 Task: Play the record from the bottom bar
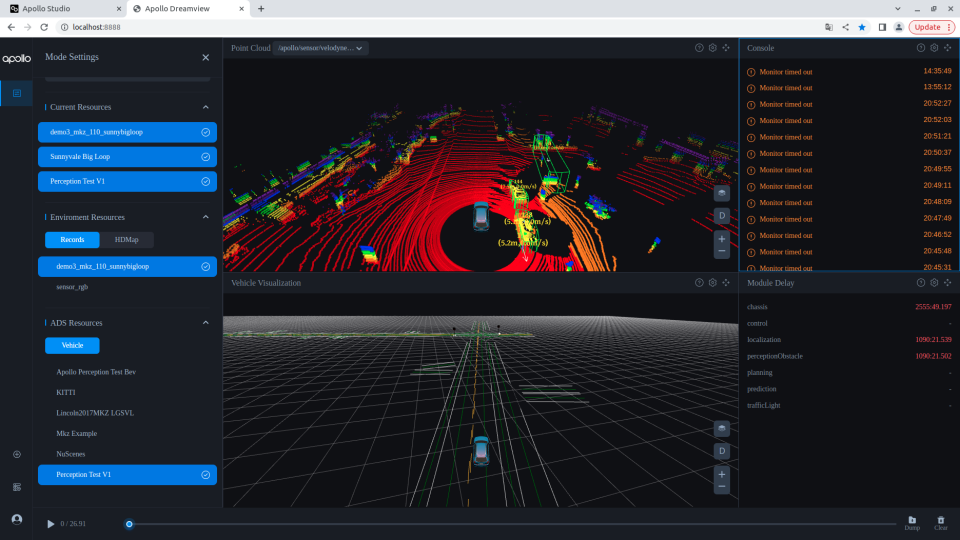tap(51, 524)
